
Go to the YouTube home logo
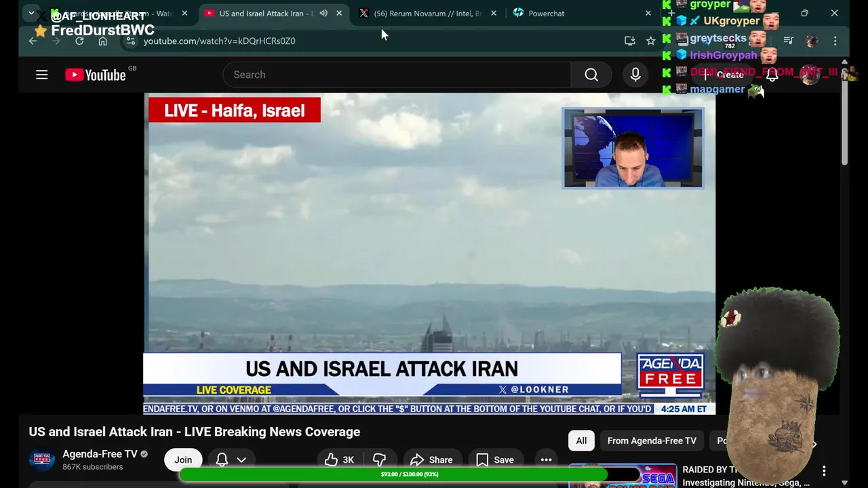(x=96, y=75)
